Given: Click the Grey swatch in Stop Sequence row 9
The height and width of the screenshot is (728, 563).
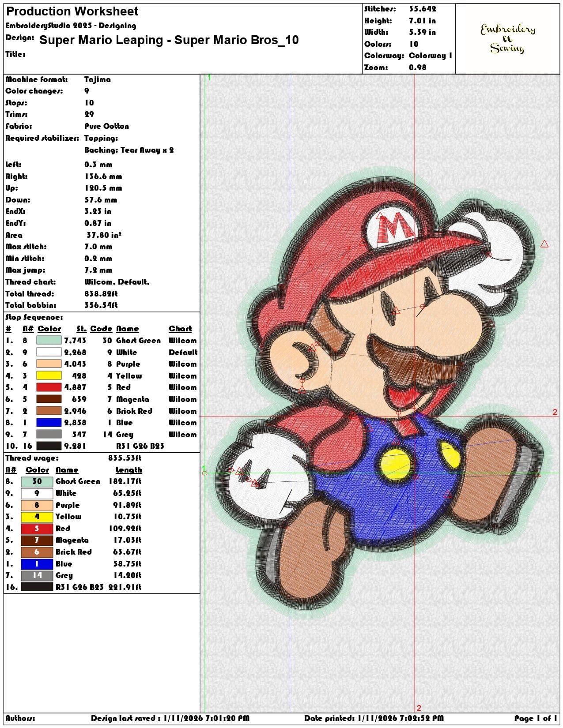Looking at the screenshot, I should [x=49, y=434].
